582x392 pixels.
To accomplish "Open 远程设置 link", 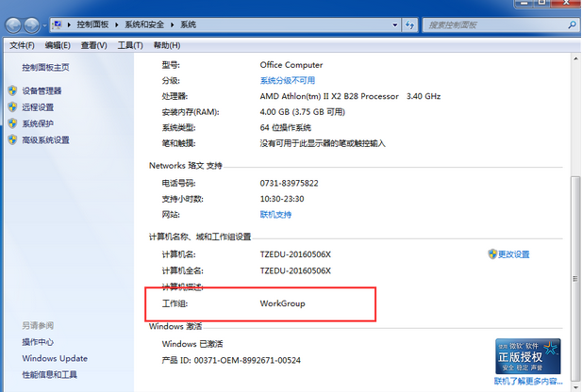I will [x=38, y=107].
